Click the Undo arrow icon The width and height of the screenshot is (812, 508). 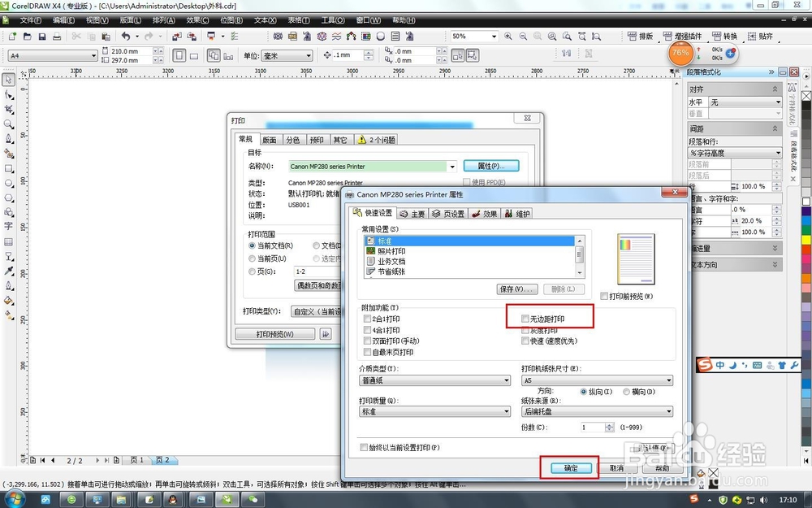(126, 37)
